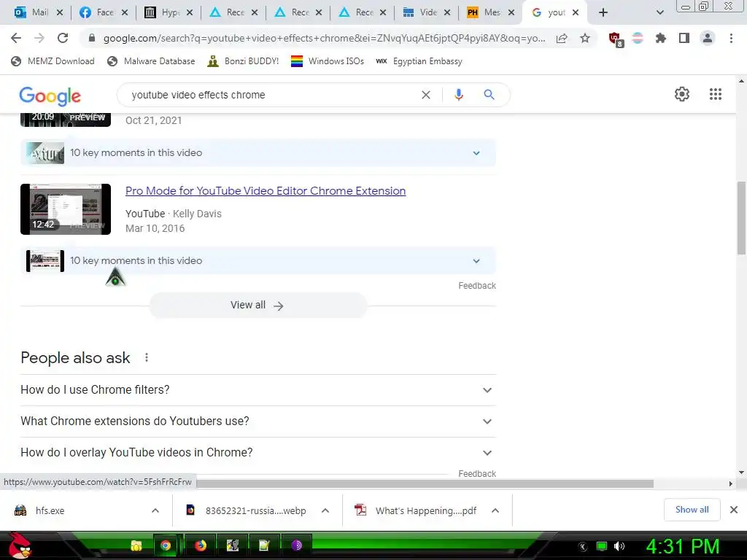This screenshot has height=560, width=747.
Task: Go back to the previous page
Action: click(16, 38)
